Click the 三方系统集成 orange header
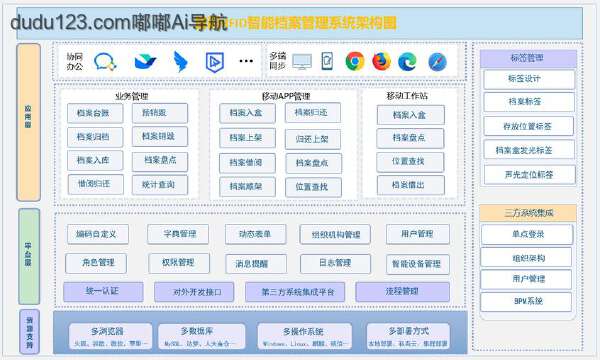Screen dimensions: 600x360 point(528,213)
